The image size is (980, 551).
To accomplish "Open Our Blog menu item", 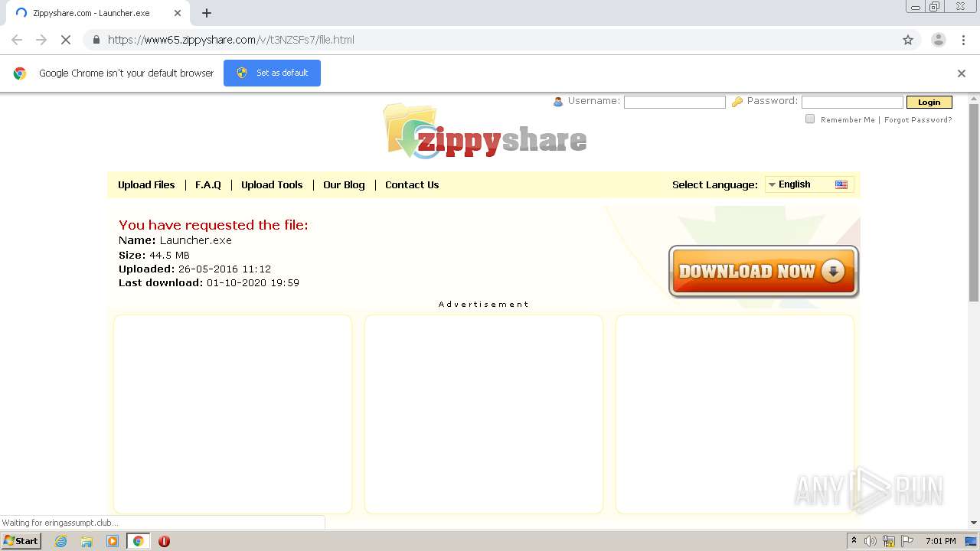I will 344,184.
